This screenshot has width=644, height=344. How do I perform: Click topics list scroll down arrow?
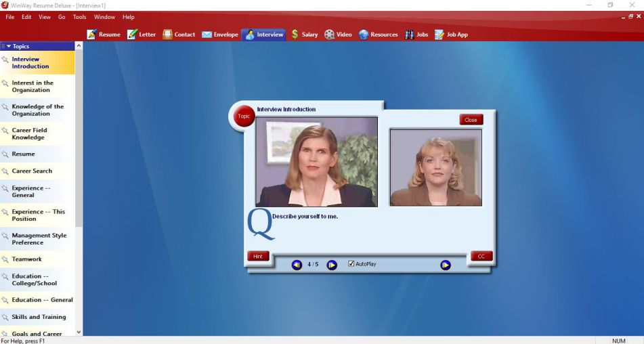tap(79, 332)
